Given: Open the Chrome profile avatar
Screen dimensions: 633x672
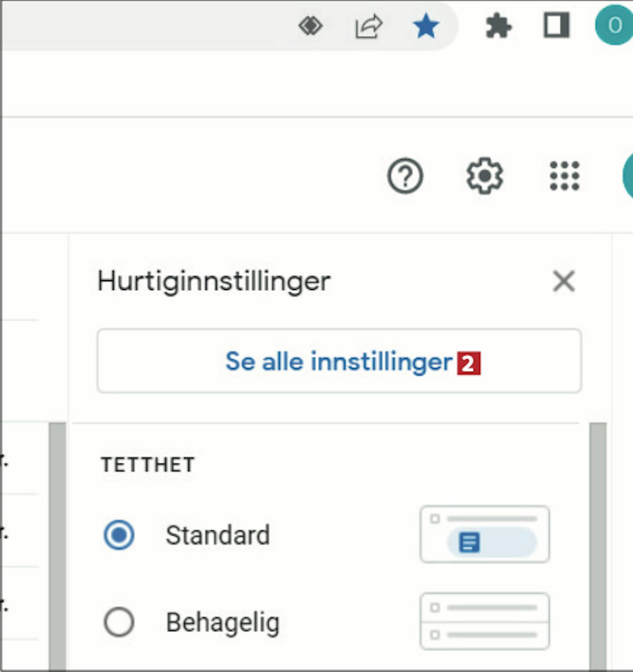Looking at the screenshot, I should click(614, 25).
